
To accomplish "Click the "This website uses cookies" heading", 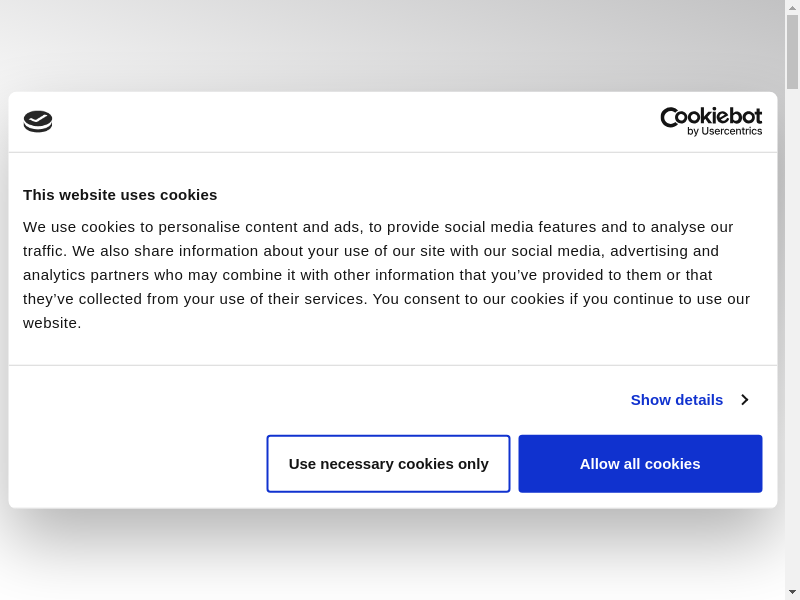I will (x=120, y=195).
